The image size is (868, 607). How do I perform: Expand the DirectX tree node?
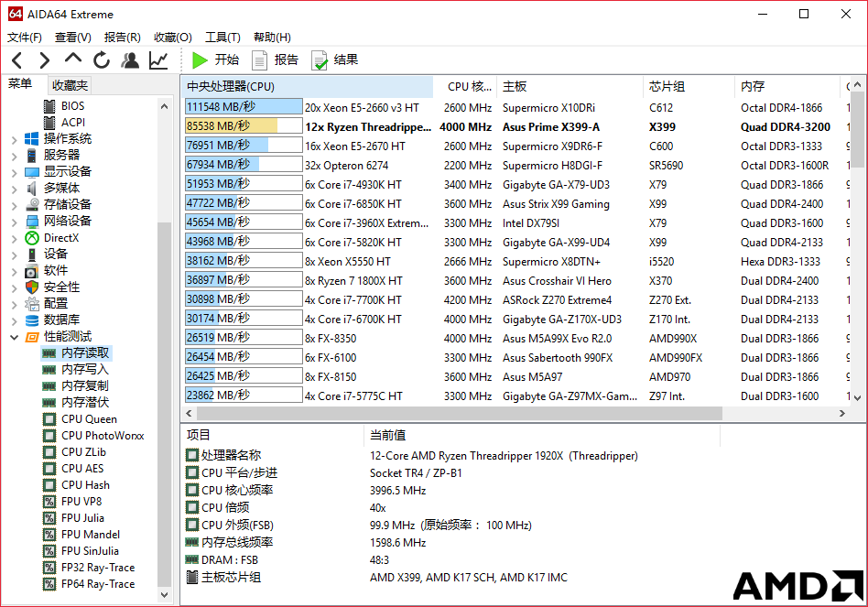coord(15,238)
